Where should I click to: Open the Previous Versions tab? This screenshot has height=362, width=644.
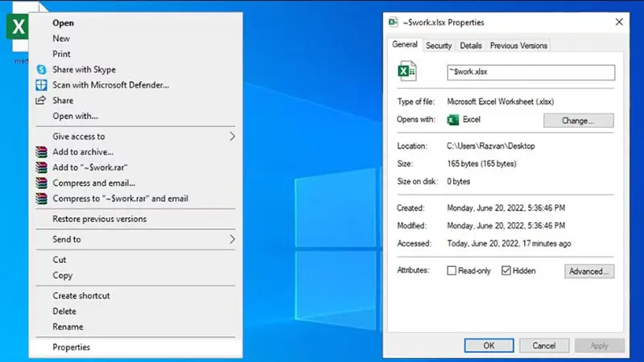(x=518, y=46)
